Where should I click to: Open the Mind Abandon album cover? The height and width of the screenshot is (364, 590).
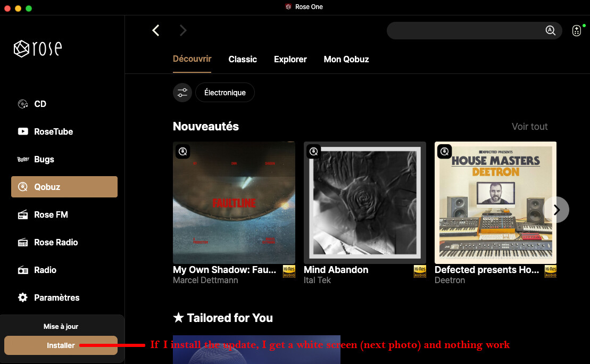tap(365, 203)
